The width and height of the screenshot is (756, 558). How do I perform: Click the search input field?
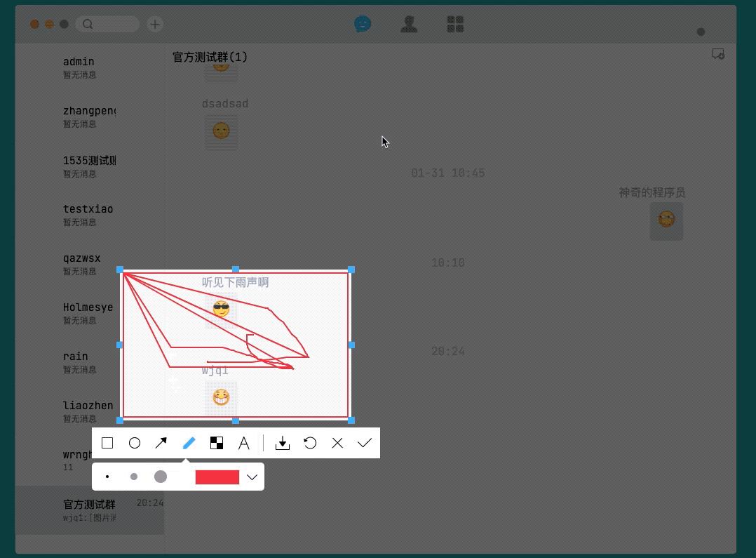click(x=108, y=24)
